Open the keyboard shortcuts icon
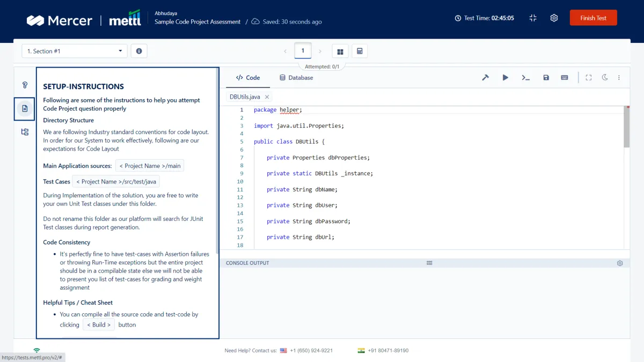The height and width of the screenshot is (362, 644). [565, 78]
